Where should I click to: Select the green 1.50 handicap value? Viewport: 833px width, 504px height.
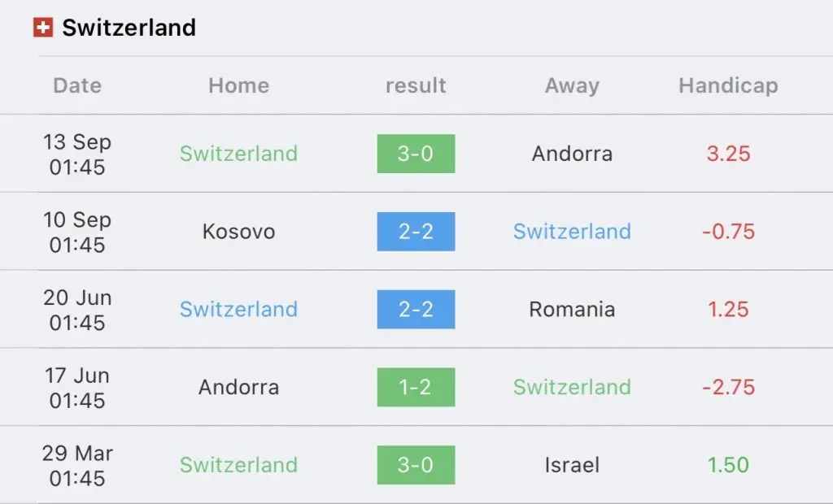tap(728, 465)
